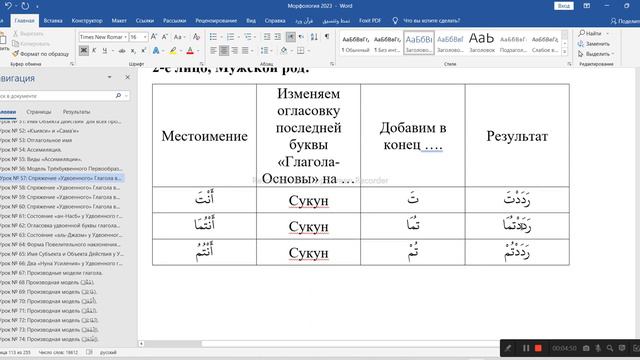Open the Макет ribbon tab
The width and height of the screenshot is (640, 360).
(119, 20)
